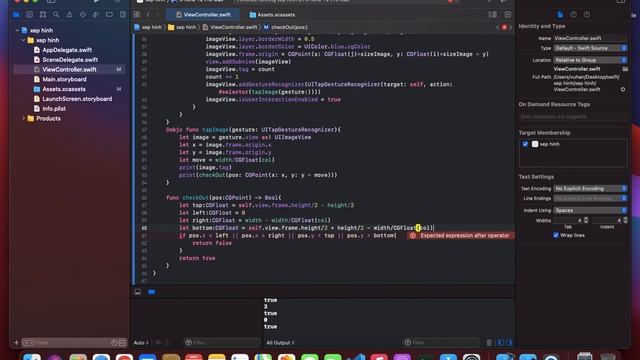Open Main.storyboard in navigator
This screenshot has width=640, height=360.
[64, 79]
